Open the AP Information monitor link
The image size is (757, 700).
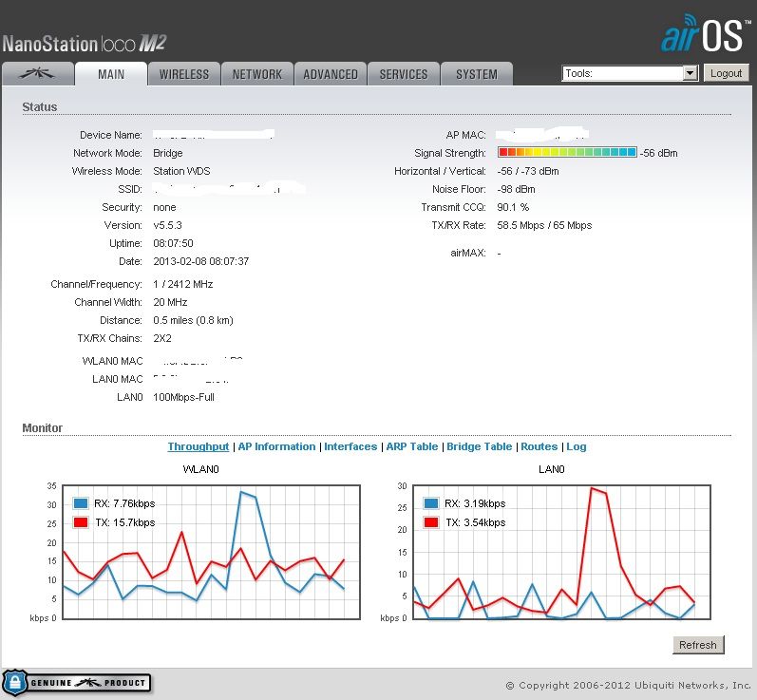[276, 446]
